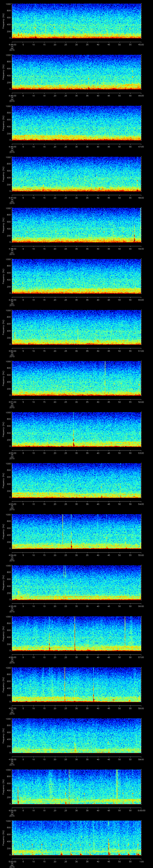Click the 30-second tick label under 4:47:00 panel
Screen dimensions: 153x868
point(77,197)
